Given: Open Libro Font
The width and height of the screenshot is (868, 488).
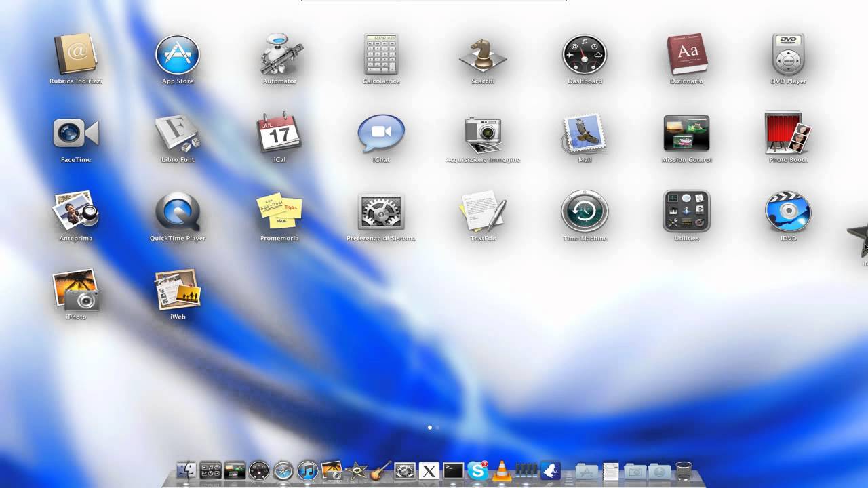Looking at the screenshot, I should pos(178,134).
